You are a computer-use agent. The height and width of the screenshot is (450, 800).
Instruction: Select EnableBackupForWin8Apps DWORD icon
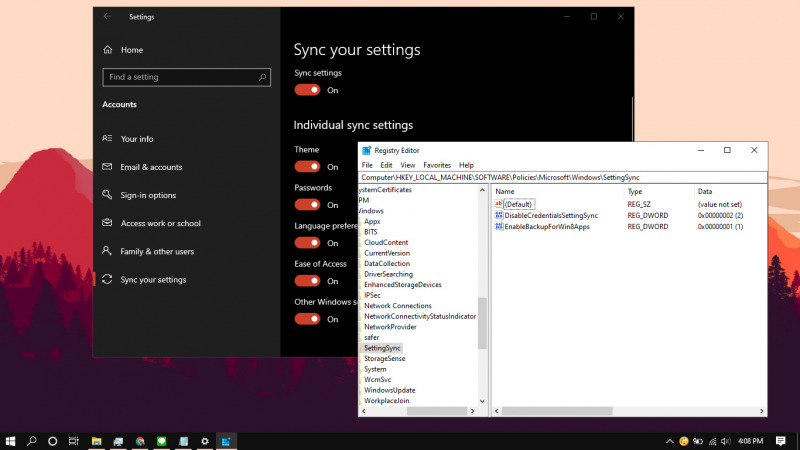498,227
